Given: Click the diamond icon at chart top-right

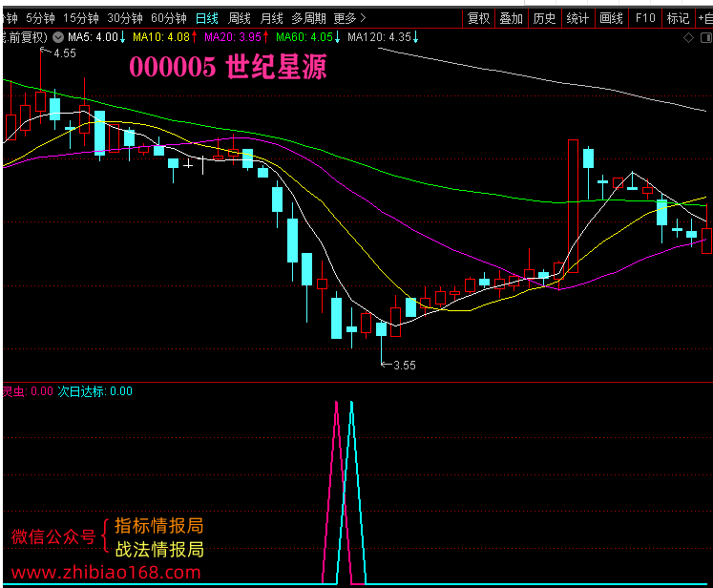Looking at the screenshot, I should point(688,38).
